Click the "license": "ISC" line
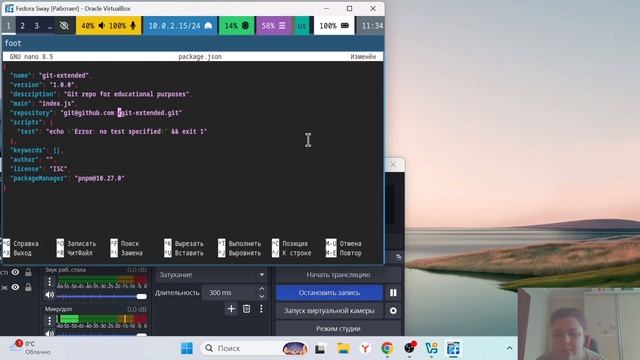The image size is (640, 360). [40, 169]
